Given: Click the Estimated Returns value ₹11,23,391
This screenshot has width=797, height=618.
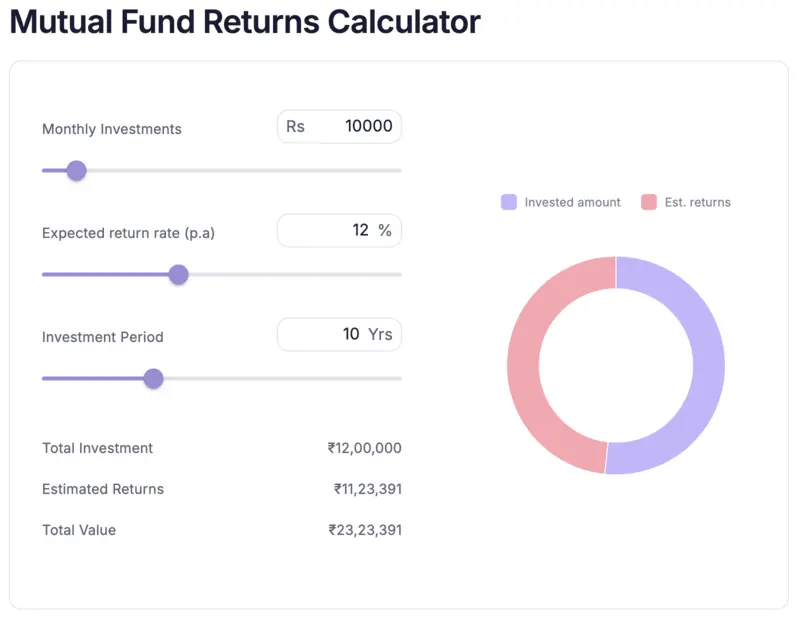Looking at the screenshot, I should 368,489.
